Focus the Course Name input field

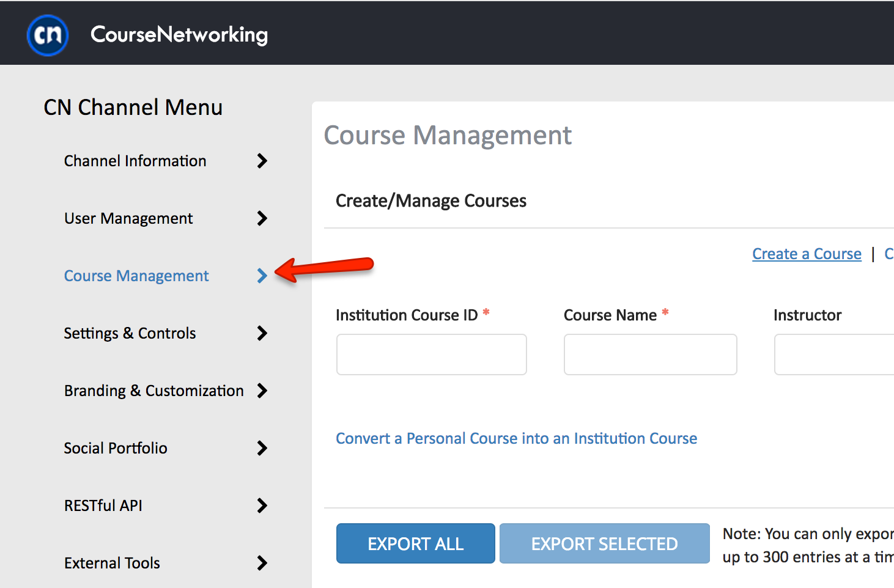[651, 355]
